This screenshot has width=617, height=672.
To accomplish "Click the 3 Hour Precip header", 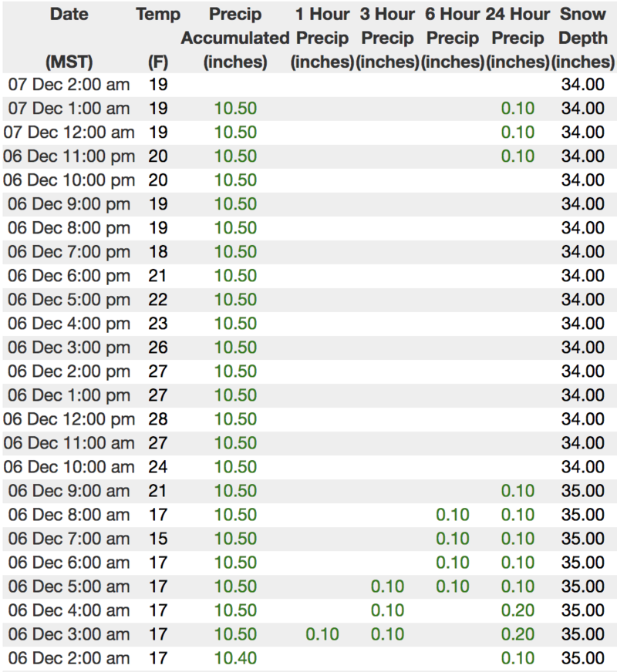I will (x=387, y=38).
